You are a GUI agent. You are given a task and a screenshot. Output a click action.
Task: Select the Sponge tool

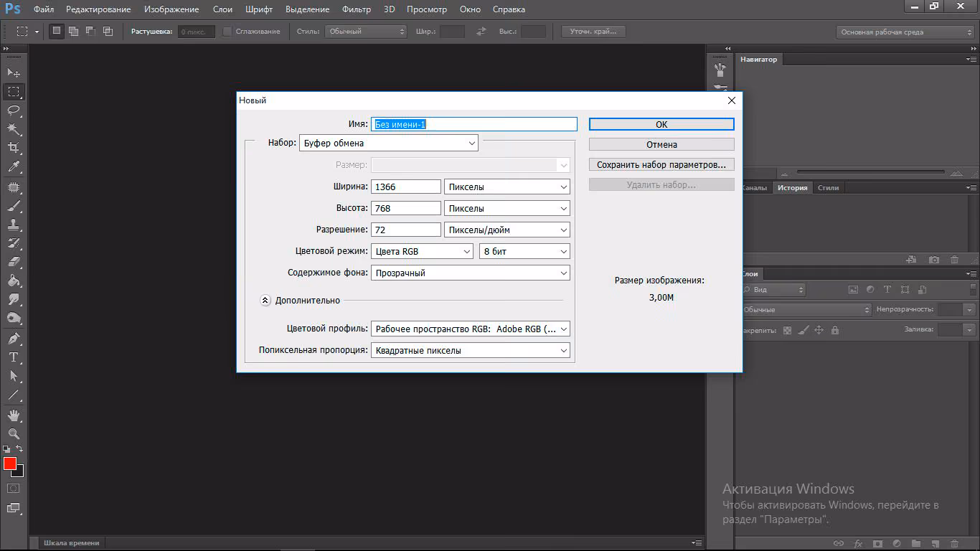(14, 318)
